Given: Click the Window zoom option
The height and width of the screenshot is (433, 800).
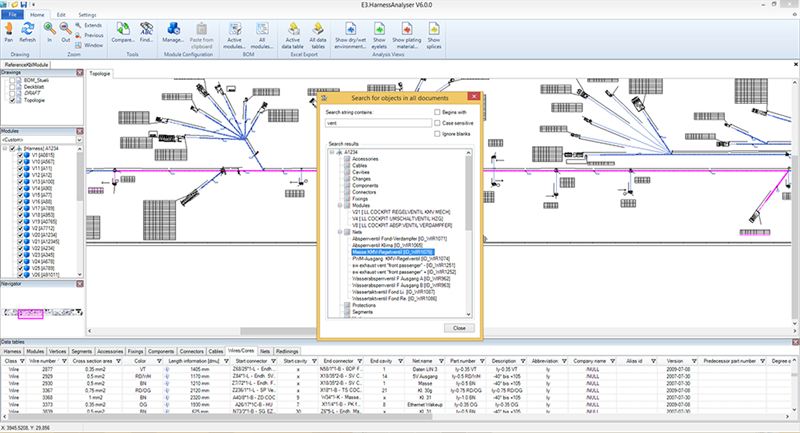Looking at the screenshot, I should pyautogui.click(x=92, y=46).
